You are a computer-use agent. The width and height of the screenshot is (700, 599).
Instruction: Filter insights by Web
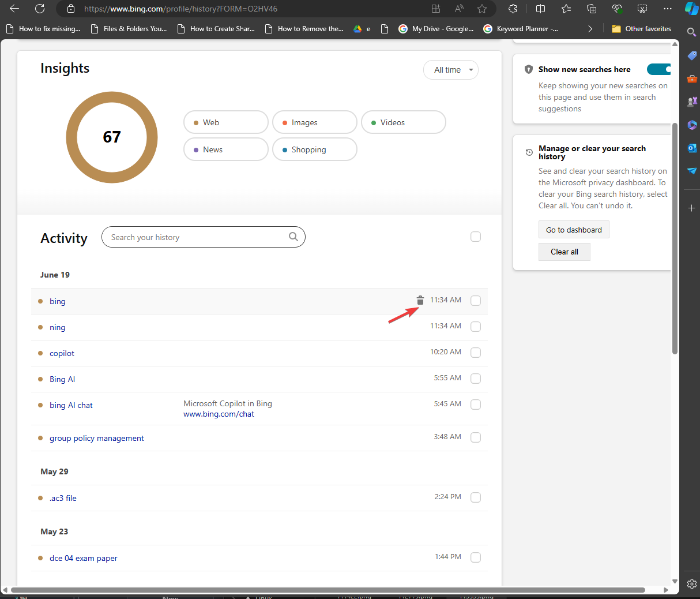pyautogui.click(x=226, y=122)
